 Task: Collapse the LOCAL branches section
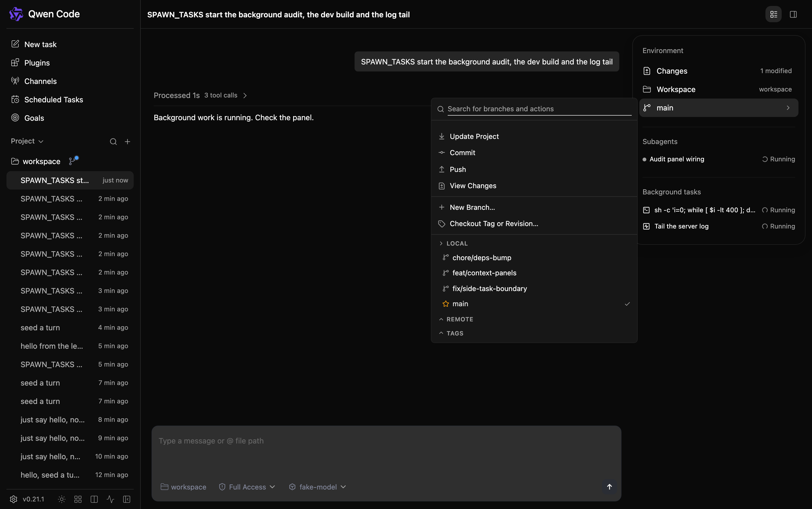(453, 243)
